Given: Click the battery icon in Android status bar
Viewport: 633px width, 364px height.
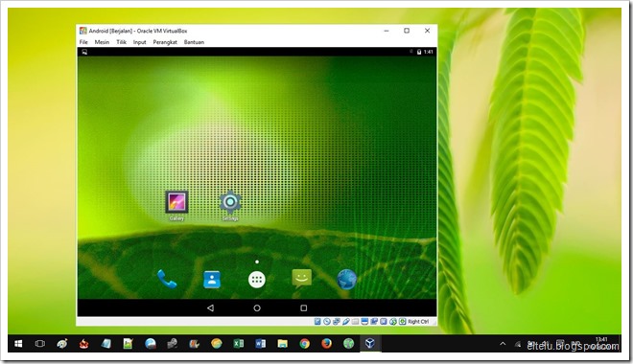Looking at the screenshot, I should 419,52.
